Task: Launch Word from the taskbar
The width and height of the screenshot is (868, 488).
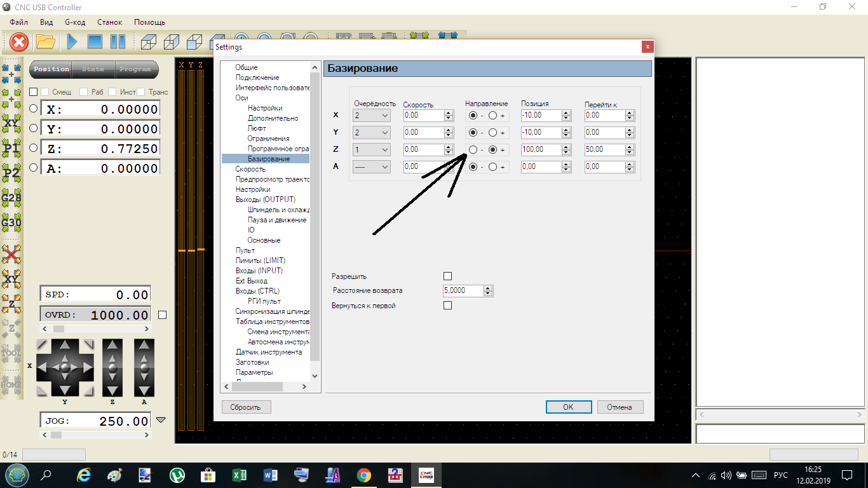Action: (270, 475)
